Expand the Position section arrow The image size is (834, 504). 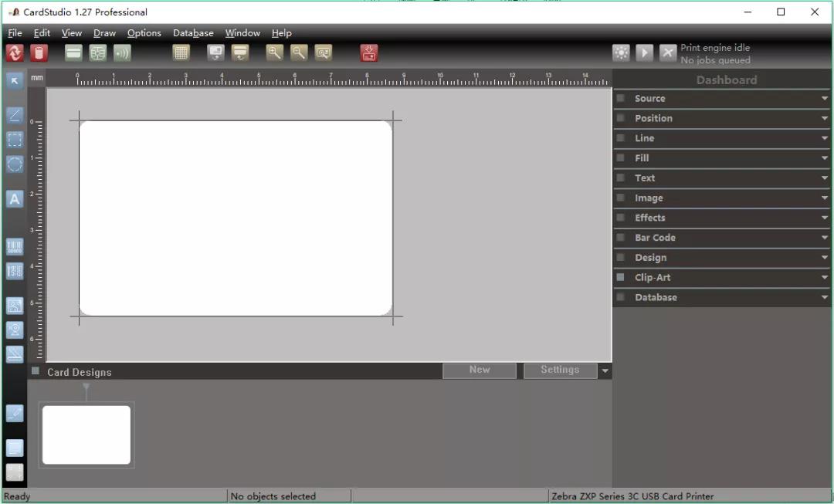coord(825,118)
